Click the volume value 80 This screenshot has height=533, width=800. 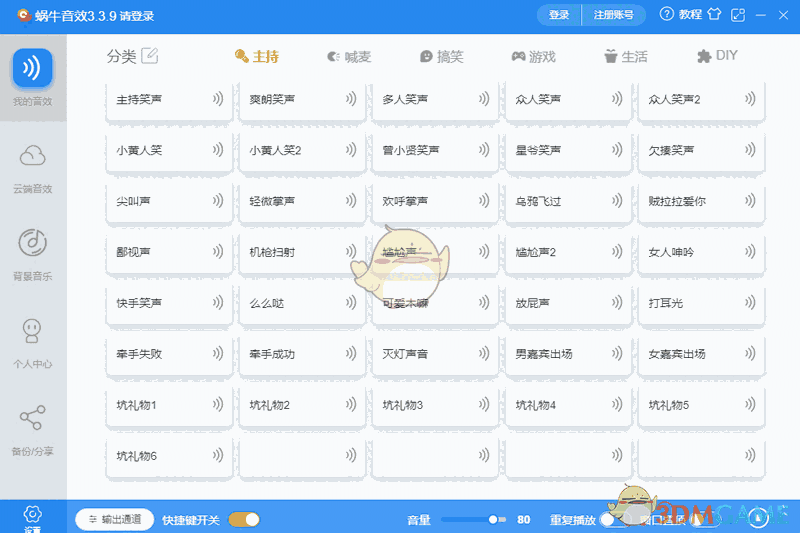[x=523, y=519]
